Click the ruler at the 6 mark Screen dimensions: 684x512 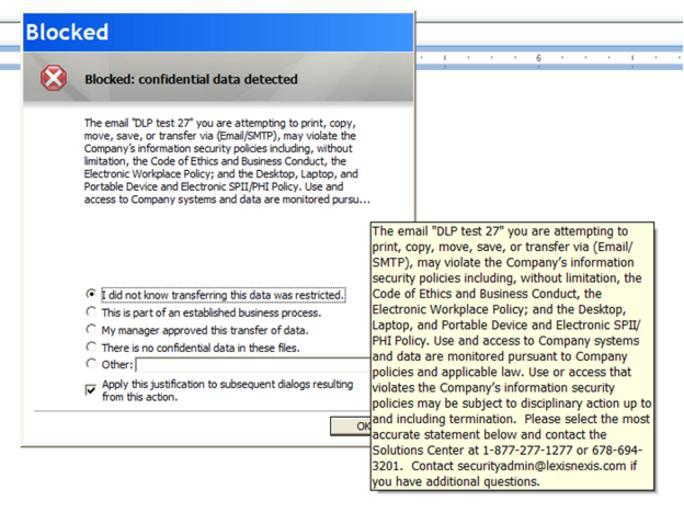pos(538,58)
